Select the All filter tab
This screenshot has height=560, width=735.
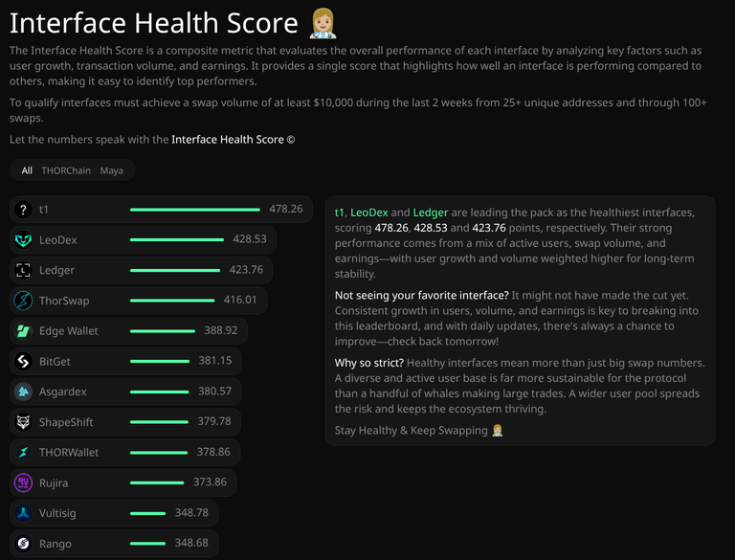27,170
